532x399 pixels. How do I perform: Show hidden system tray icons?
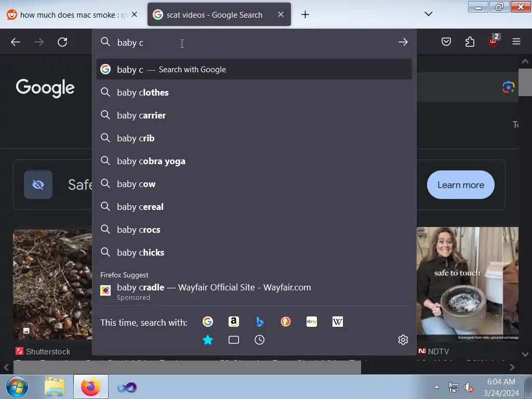436,387
